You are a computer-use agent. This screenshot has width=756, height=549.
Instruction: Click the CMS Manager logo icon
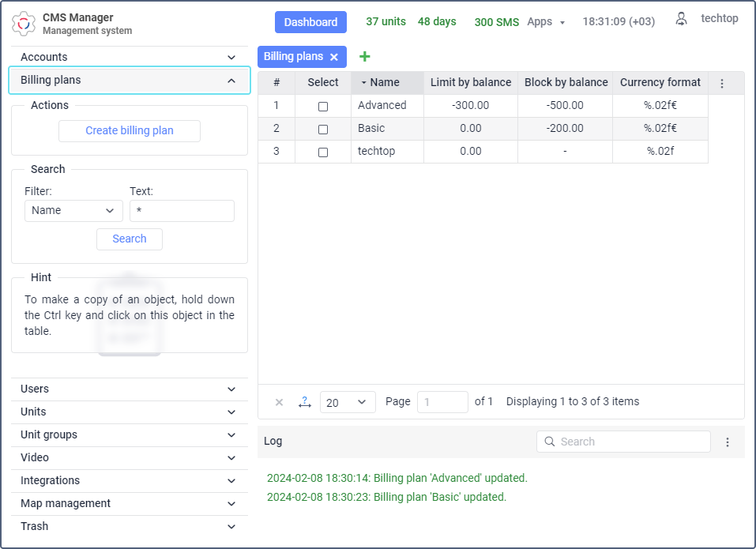click(24, 24)
